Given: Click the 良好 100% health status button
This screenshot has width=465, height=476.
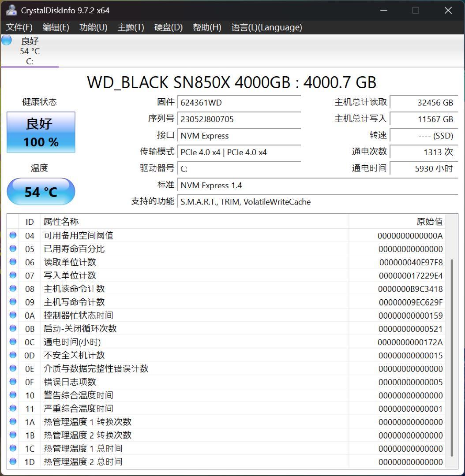Looking at the screenshot, I should tap(41, 132).
